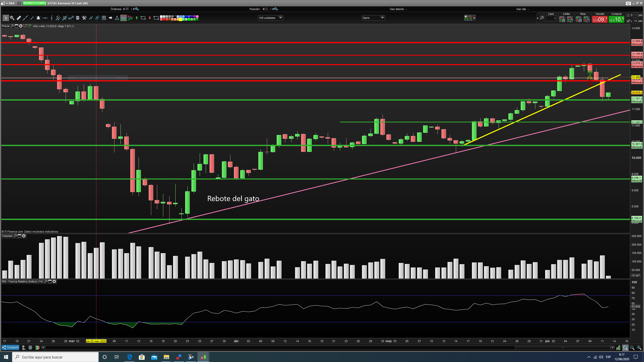Select the ruler measurement tool

click(x=19, y=18)
